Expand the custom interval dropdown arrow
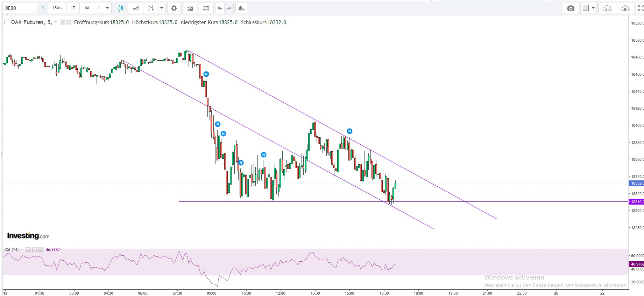The image size is (644, 296). (107, 8)
